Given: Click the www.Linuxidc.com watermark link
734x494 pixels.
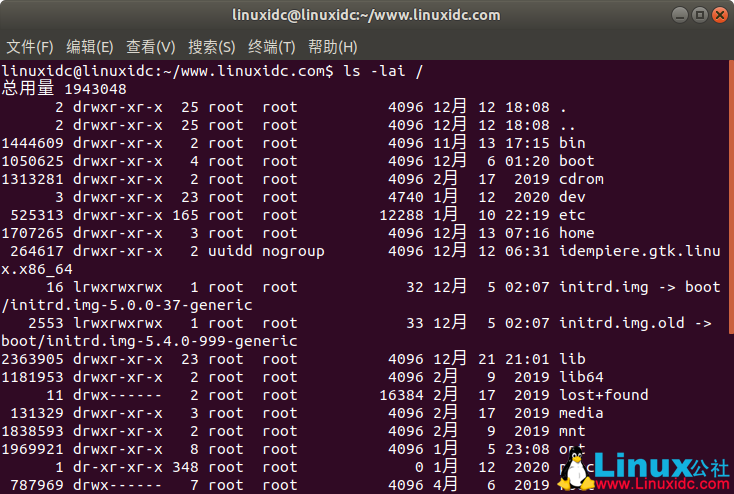Looking at the screenshot, I should tap(660, 485).
